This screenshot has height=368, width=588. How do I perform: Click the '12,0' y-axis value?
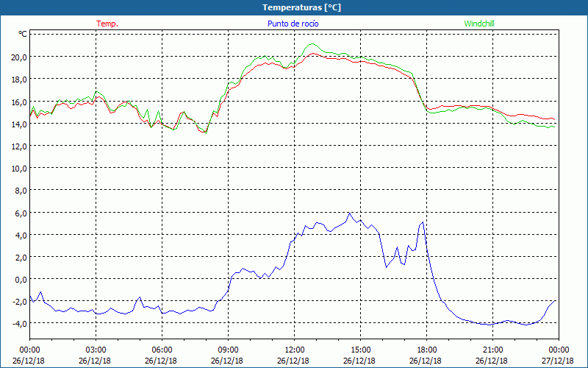tap(19, 146)
